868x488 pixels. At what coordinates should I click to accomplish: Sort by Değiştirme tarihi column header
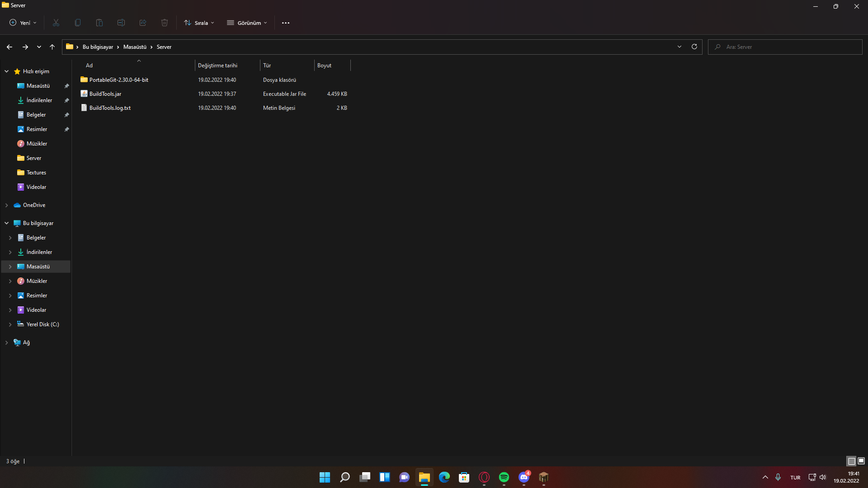tap(217, 66)
